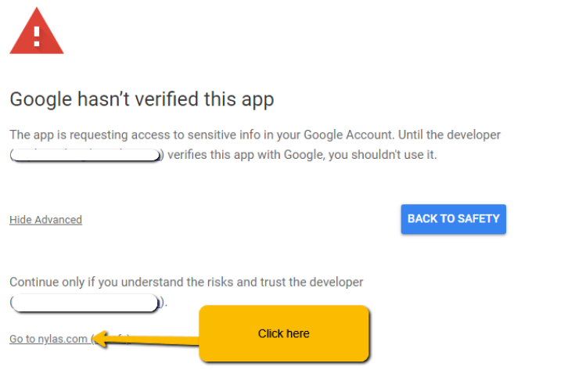Click the BACK TO SAFETY button
Screen dimensions: 568x392
(453, 219)
